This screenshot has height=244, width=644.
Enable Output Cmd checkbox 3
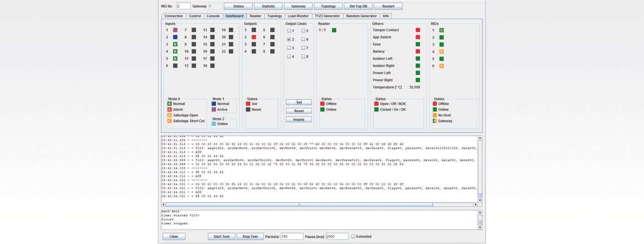tap(289, 48)
